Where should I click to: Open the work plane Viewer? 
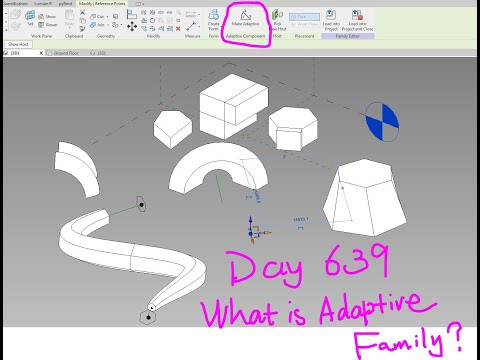click(x=48, y=25)
